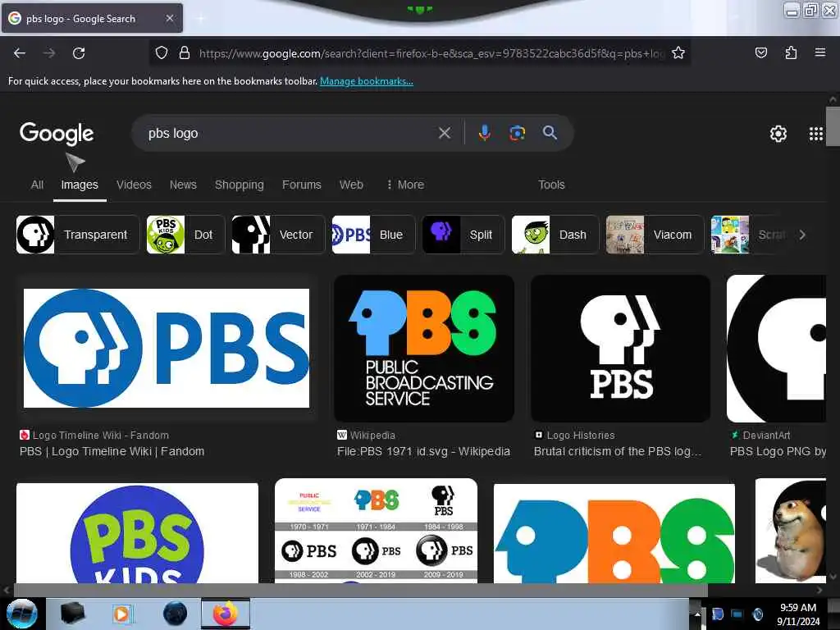Click the Manage bookmarks link
The width and height of the screenshot is (840, 630).
(367, 81)
